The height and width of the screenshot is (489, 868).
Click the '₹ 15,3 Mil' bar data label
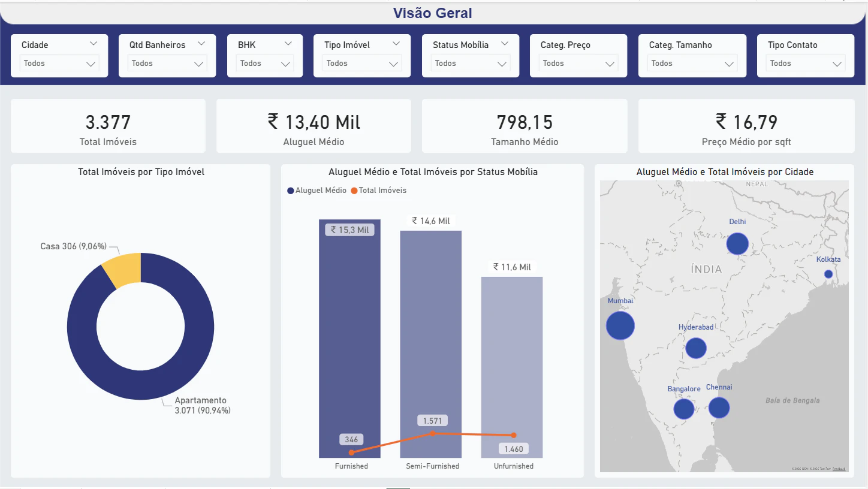coord(349,230)
